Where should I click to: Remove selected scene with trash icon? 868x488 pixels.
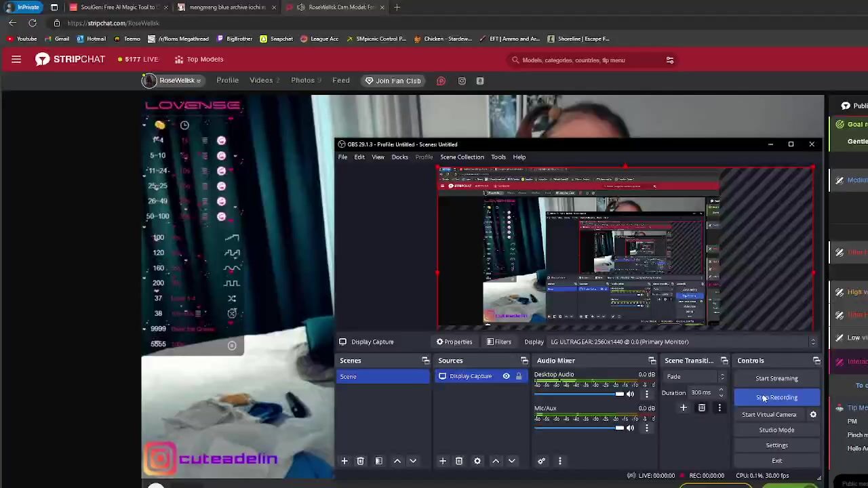tap(360, 461)
